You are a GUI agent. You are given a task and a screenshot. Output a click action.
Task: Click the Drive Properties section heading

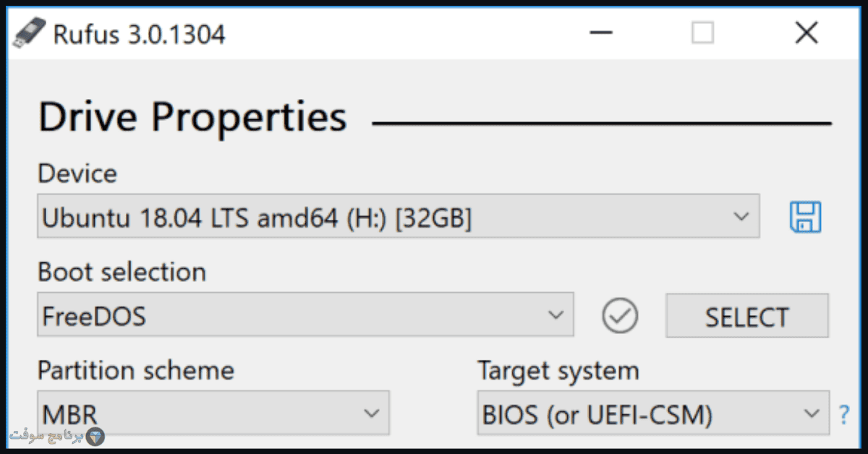coord(192,117)
